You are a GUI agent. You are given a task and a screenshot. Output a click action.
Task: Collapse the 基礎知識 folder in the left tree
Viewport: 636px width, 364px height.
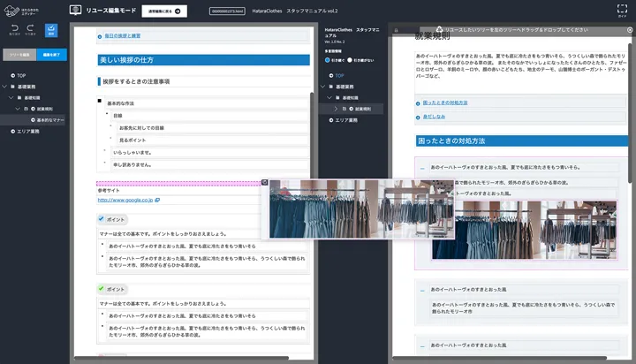pos(13,97)
